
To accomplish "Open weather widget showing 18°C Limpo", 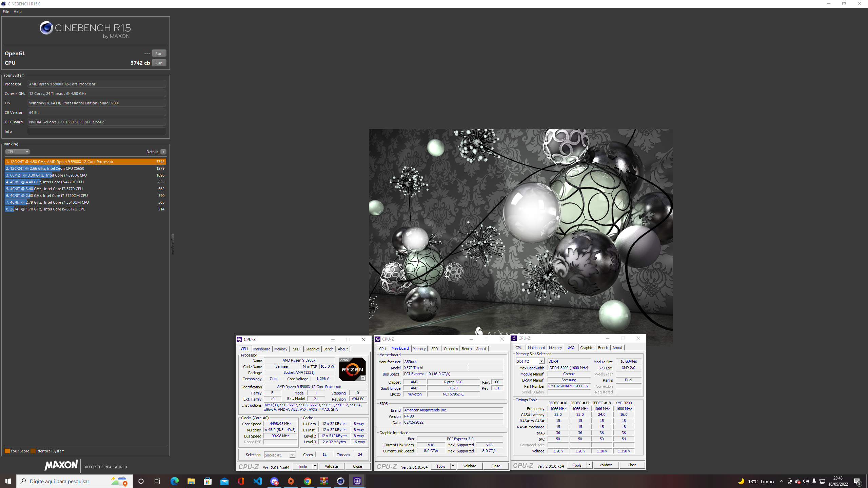I will [x=756, y=481].
